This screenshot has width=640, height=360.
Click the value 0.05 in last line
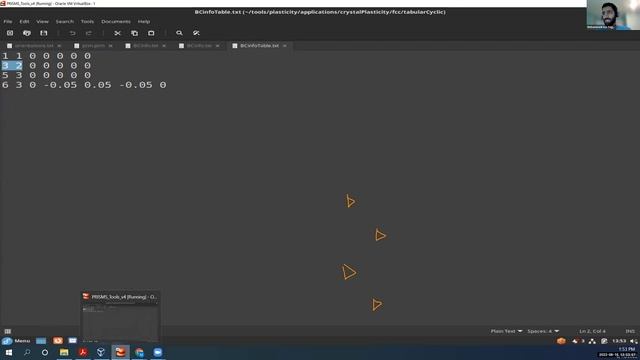point(98,85)
